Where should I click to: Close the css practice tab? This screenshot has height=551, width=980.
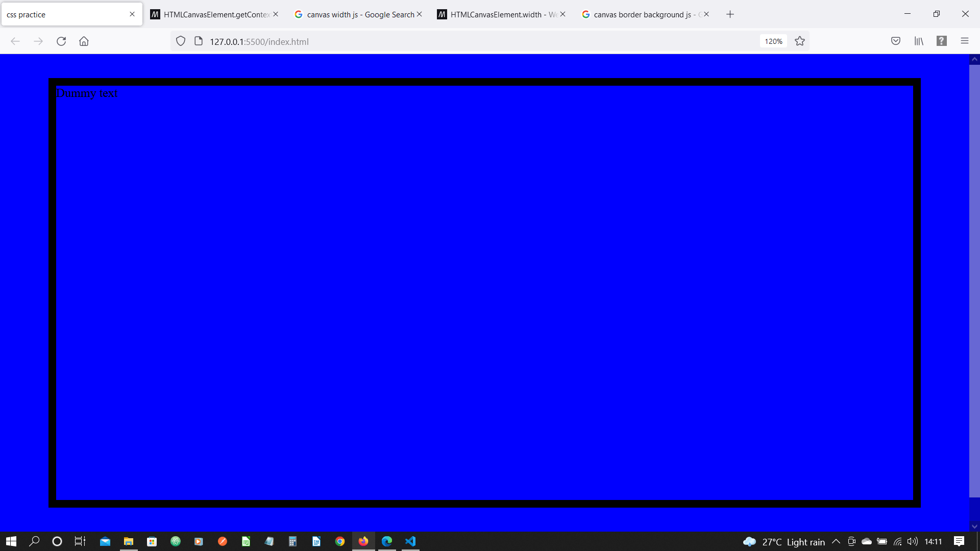pyautogui.click(x=132, y=14)
